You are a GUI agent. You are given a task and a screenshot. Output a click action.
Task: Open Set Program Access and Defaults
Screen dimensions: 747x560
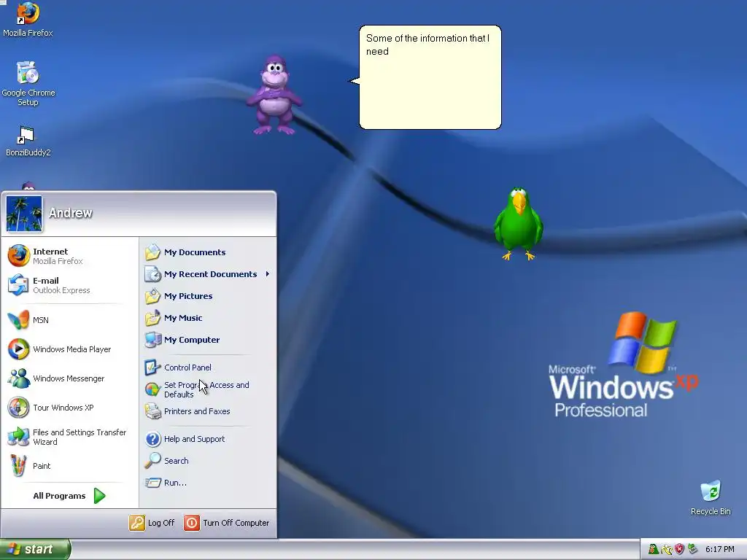[208, 389]
